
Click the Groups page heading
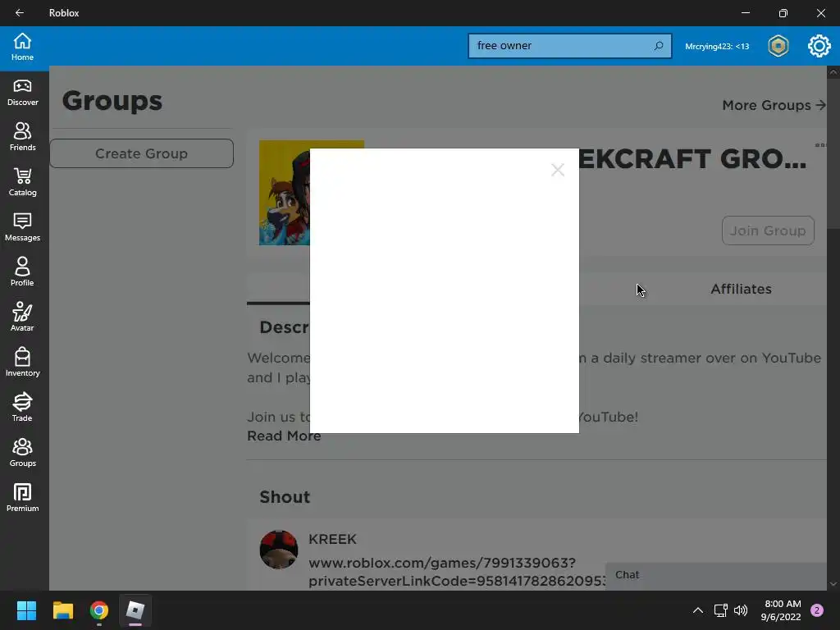tap(112, 101)
